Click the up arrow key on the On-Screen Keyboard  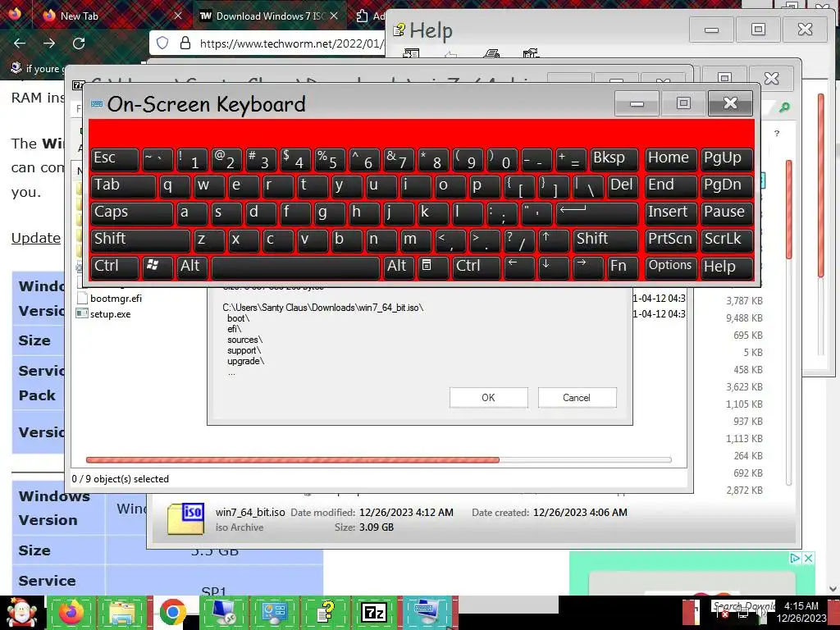pos(554,240)
